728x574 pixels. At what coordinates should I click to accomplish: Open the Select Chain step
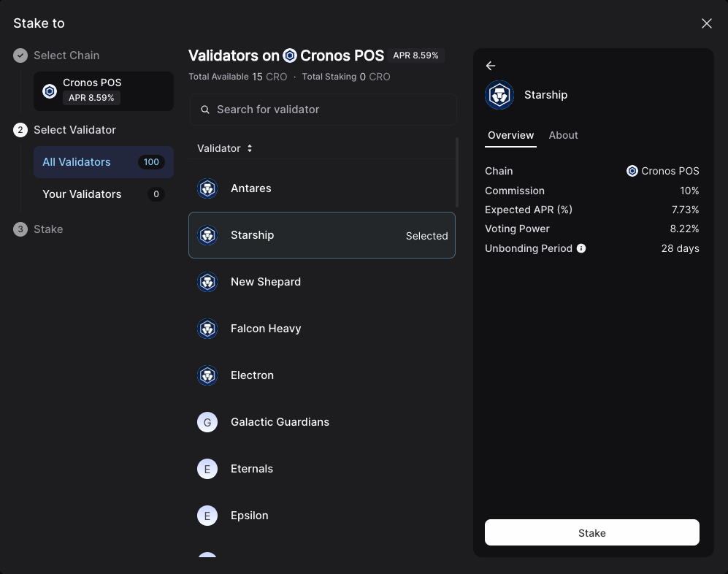coord(66,56)
